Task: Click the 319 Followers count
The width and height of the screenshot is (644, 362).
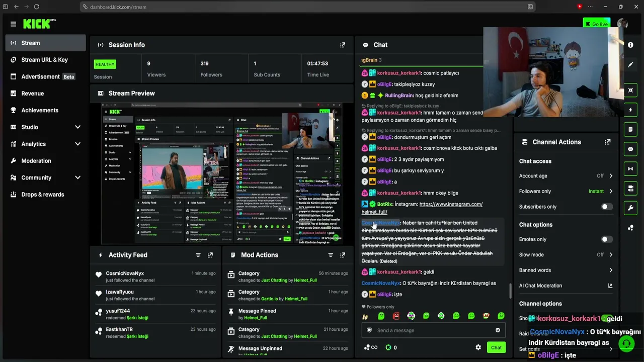Action: coord(205,64)
